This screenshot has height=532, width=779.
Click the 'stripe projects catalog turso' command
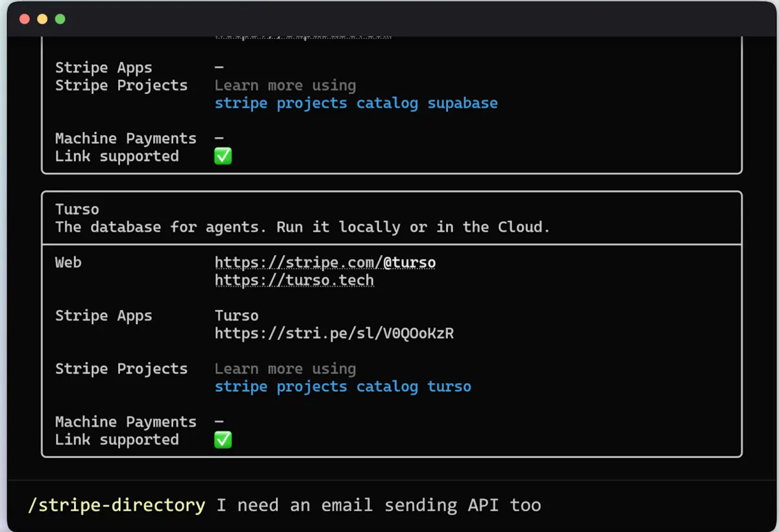point(343,387)
